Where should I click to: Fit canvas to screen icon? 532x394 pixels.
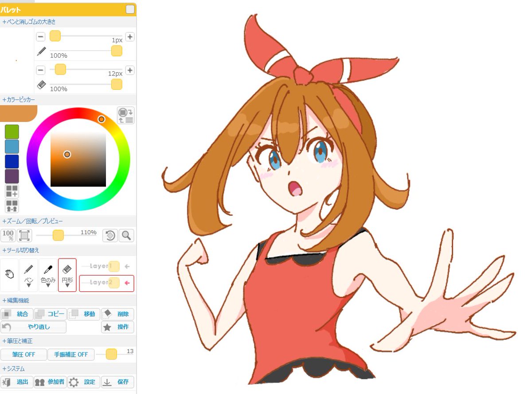pyautogui.click(x=24, y=235)
